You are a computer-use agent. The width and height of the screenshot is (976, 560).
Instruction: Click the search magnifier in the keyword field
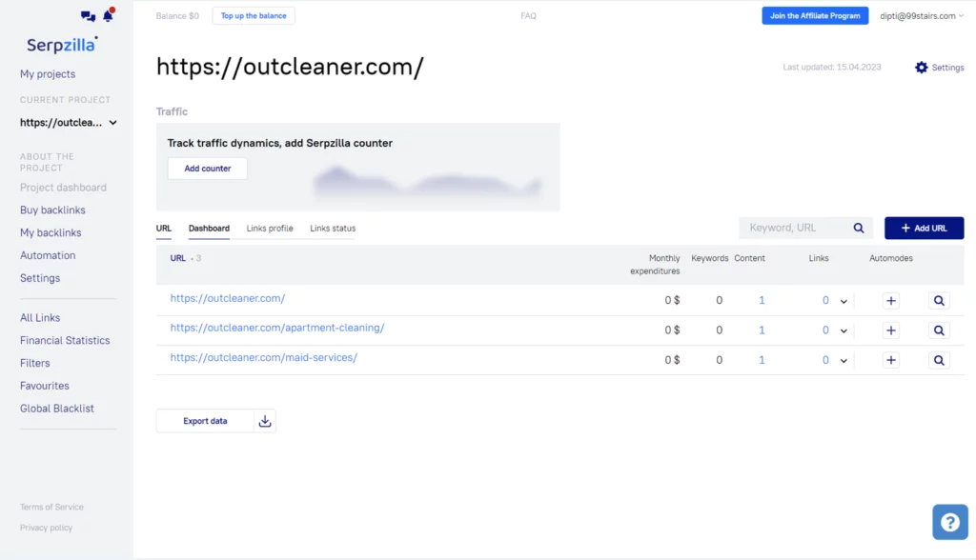point(859,228)
